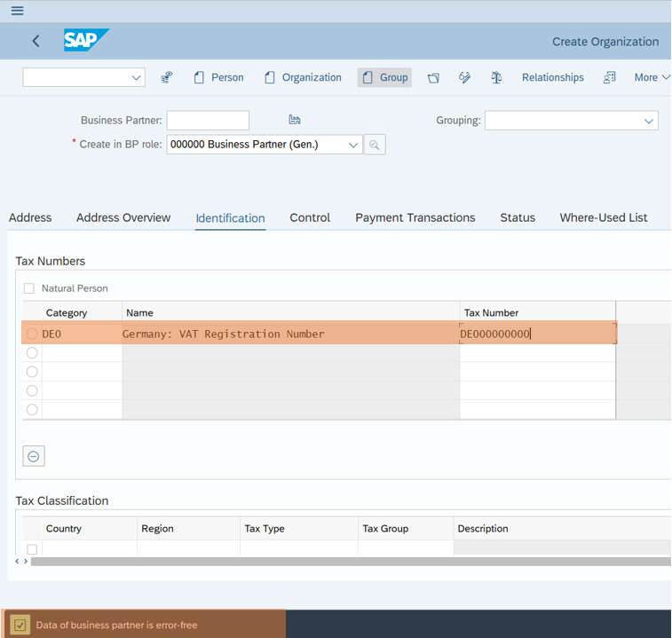Click the open folder toolbar icon
The height and width of the screenshot is (638, 672).
click(433, 78)
